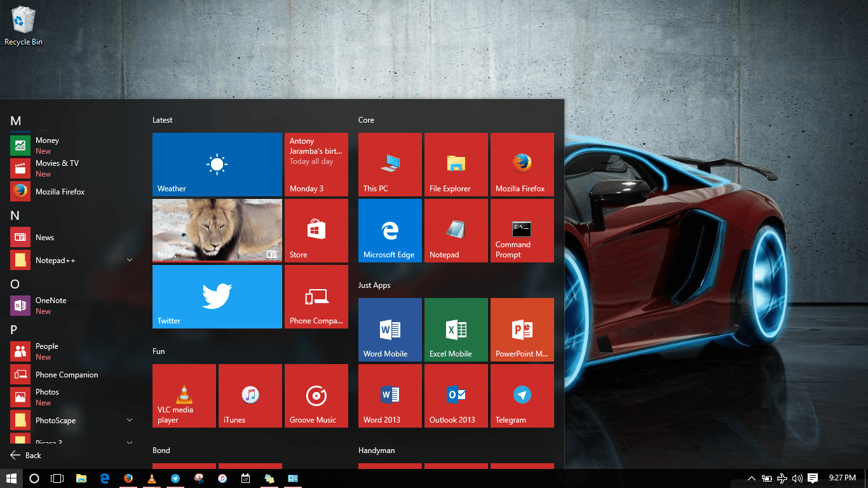Open File Explorer from the taskbar
Screen dimensions: 868x488
click(81, 478)
